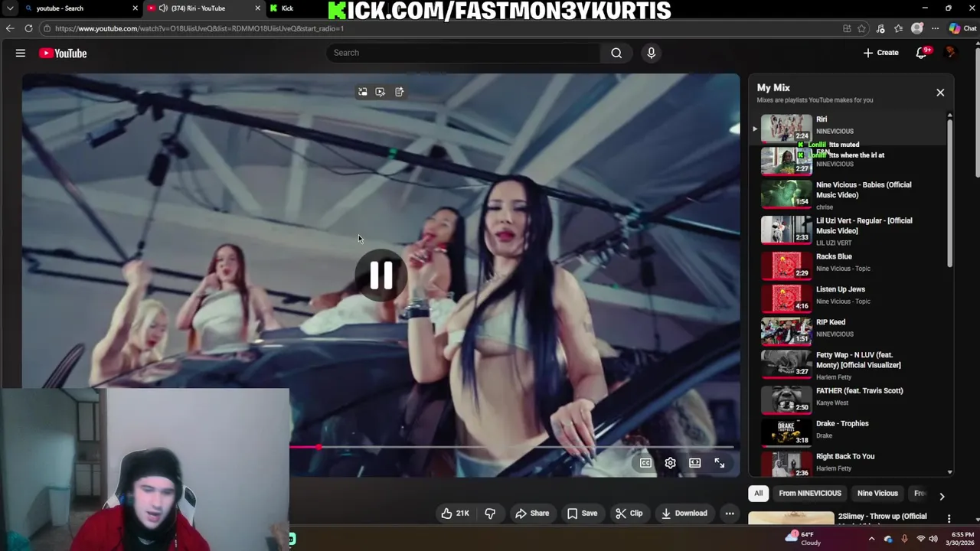Open the taskbar weather widget

[x=802, y=539]
